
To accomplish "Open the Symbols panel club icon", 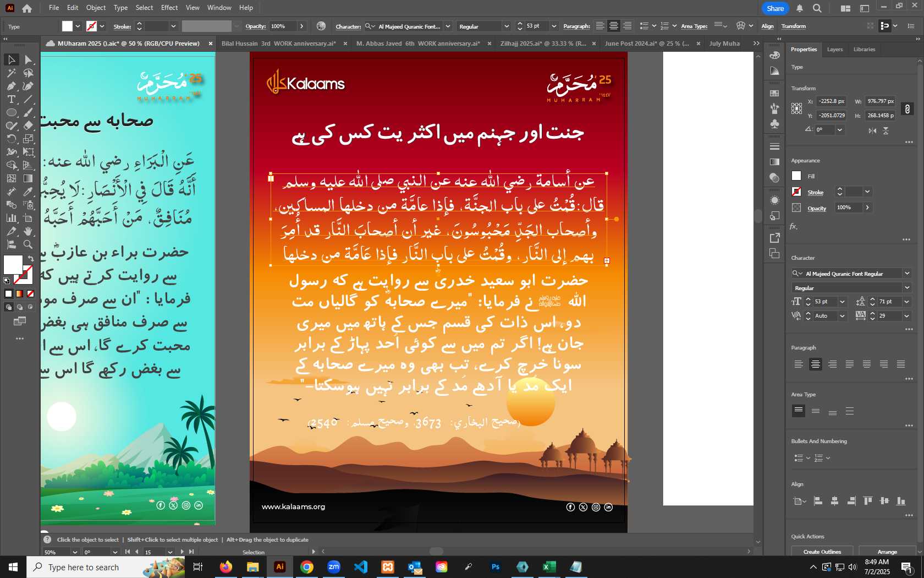I will tap(774, 124).
